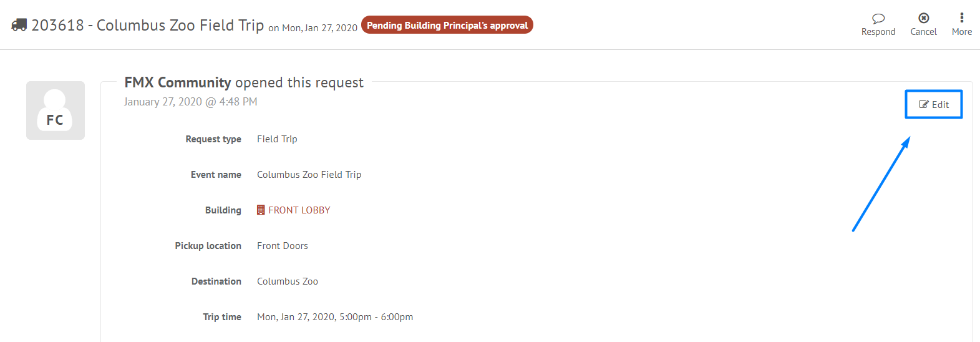Click the bus icon beside request 203618

19,25
